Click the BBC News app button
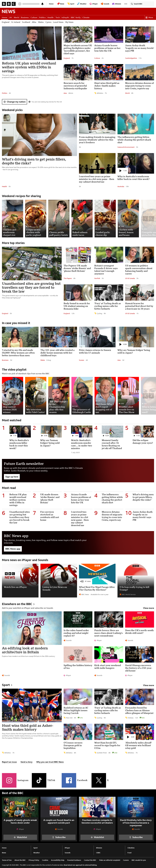156x868 pixels. click(13, 549)
